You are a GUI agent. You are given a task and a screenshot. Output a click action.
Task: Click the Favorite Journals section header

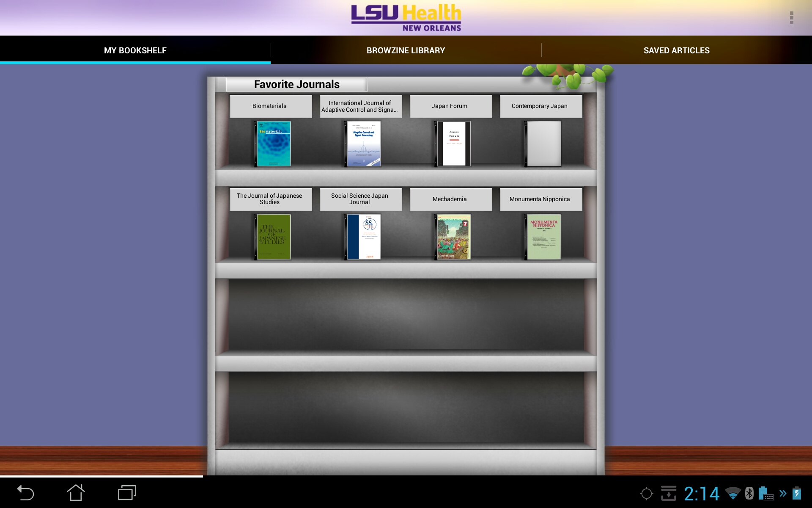click(296, 84)
